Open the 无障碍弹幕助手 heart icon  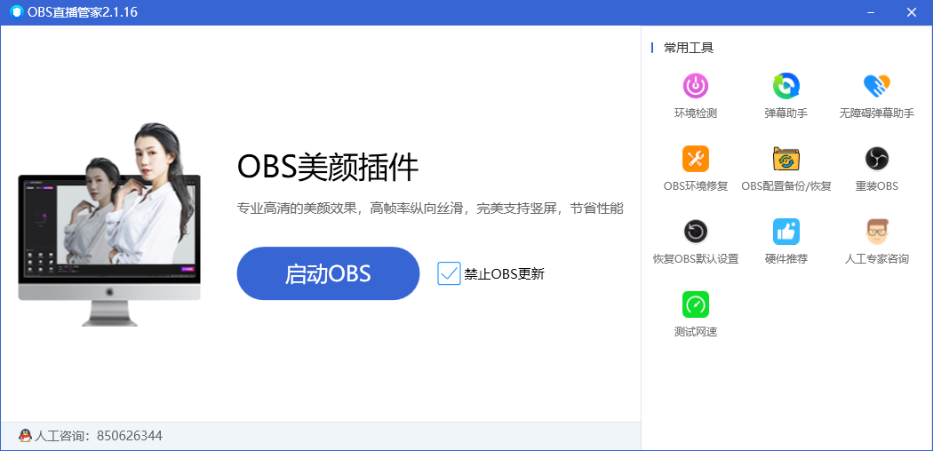click(876, 86)
